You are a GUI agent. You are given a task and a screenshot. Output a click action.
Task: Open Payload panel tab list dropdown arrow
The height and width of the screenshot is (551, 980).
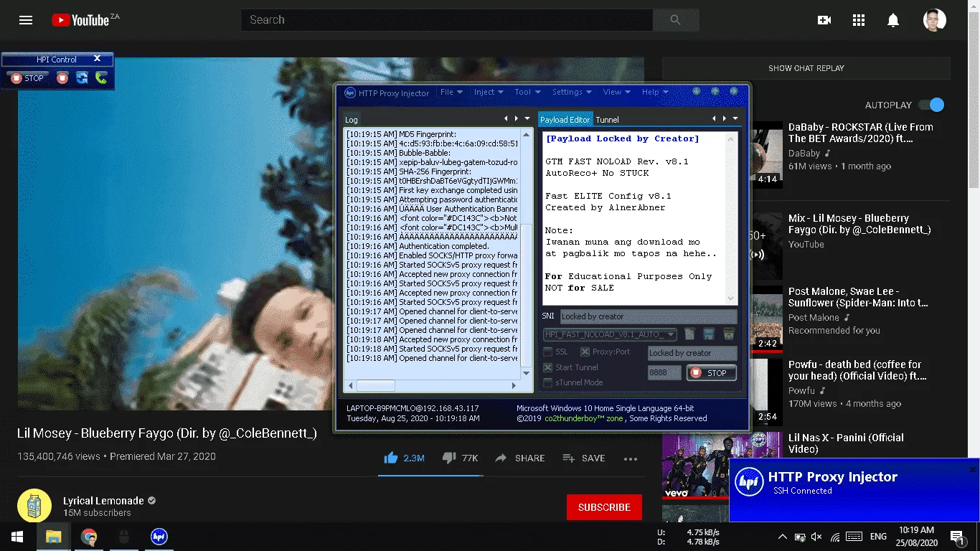[735, 118]
